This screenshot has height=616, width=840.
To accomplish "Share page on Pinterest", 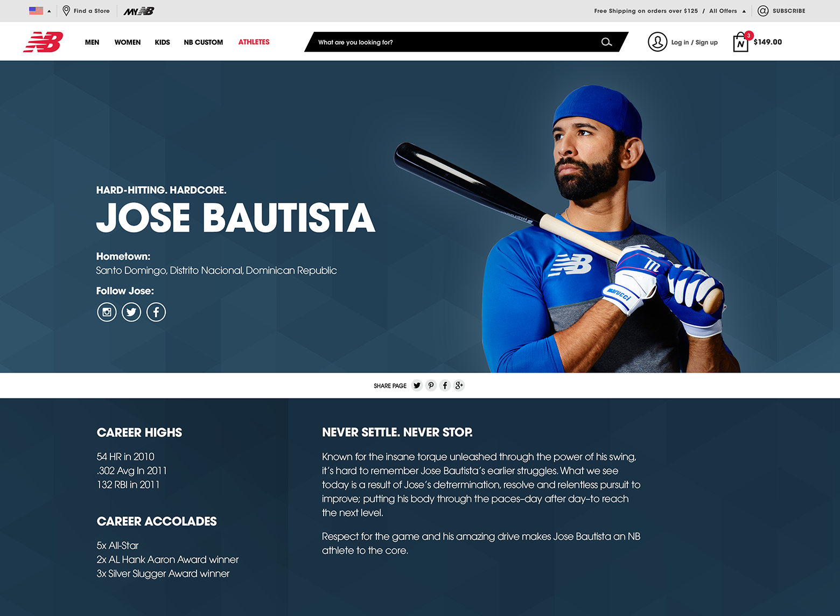I will pyautogui.click(x=431, y=386).
